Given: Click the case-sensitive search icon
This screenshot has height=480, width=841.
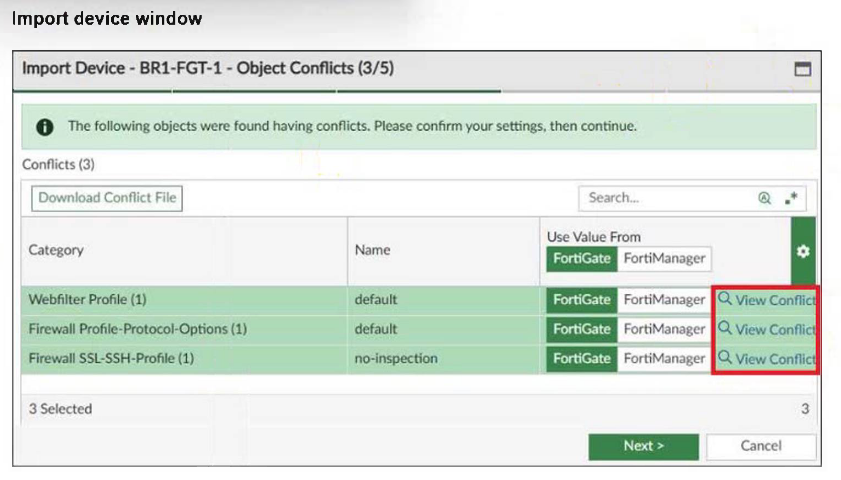Looking at the screenshot, I should click(x=765, y=198).
